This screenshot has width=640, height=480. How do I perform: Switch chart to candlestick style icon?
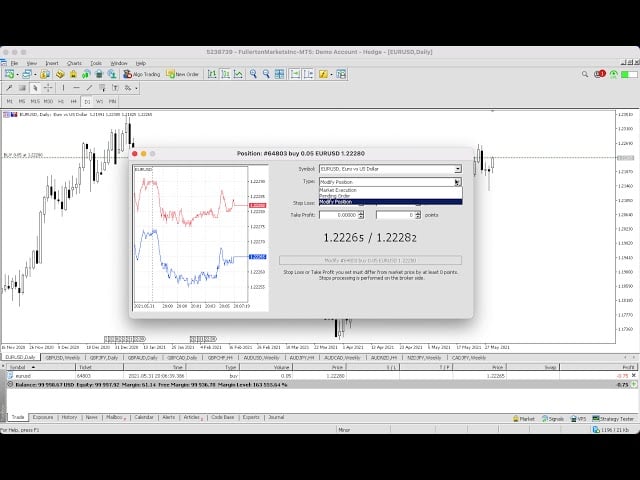pos(225,74)
